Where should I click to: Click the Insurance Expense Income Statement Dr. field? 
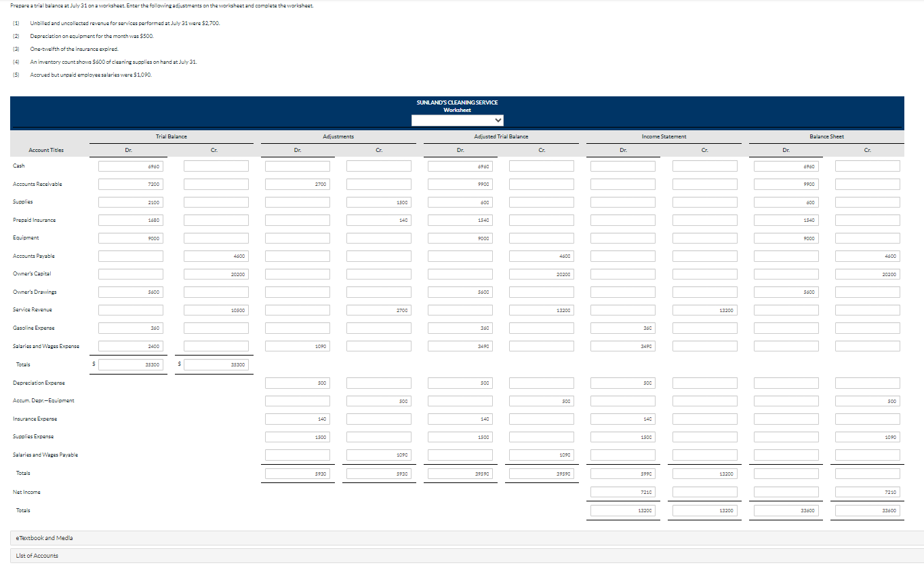(622, 418)
